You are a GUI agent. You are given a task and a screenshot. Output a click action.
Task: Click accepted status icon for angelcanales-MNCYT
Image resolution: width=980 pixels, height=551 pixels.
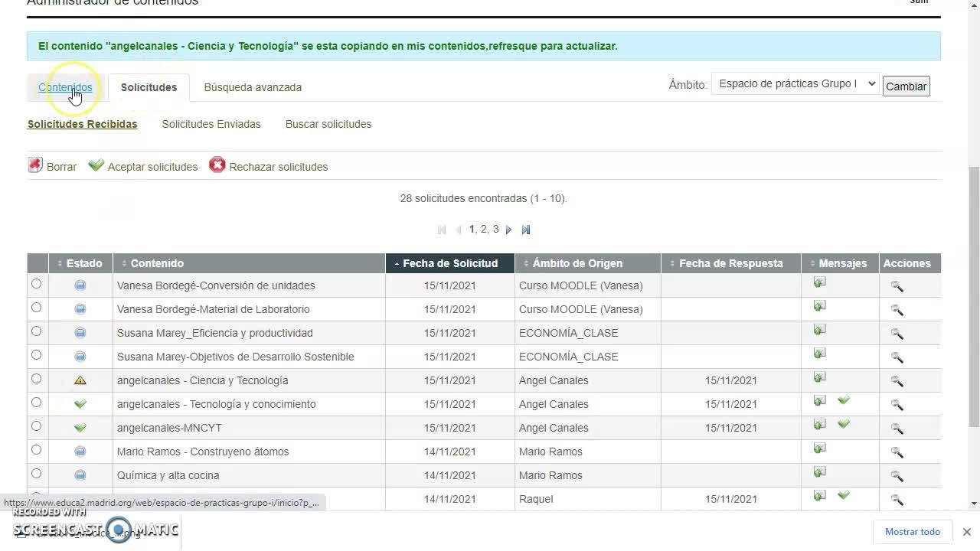(x=80, y=428)
